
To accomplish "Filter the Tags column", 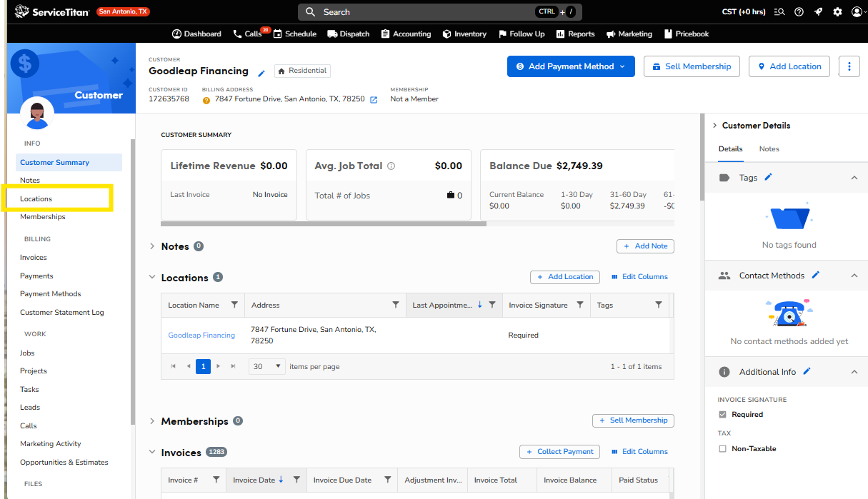I will click(659, 305).
